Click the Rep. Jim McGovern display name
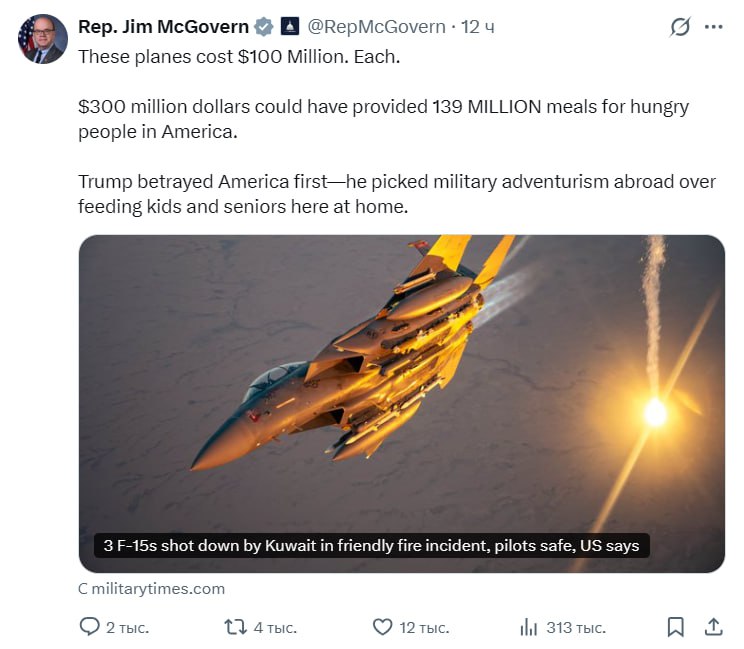Viewport: 744px width, 649px height. pos(163,27)
